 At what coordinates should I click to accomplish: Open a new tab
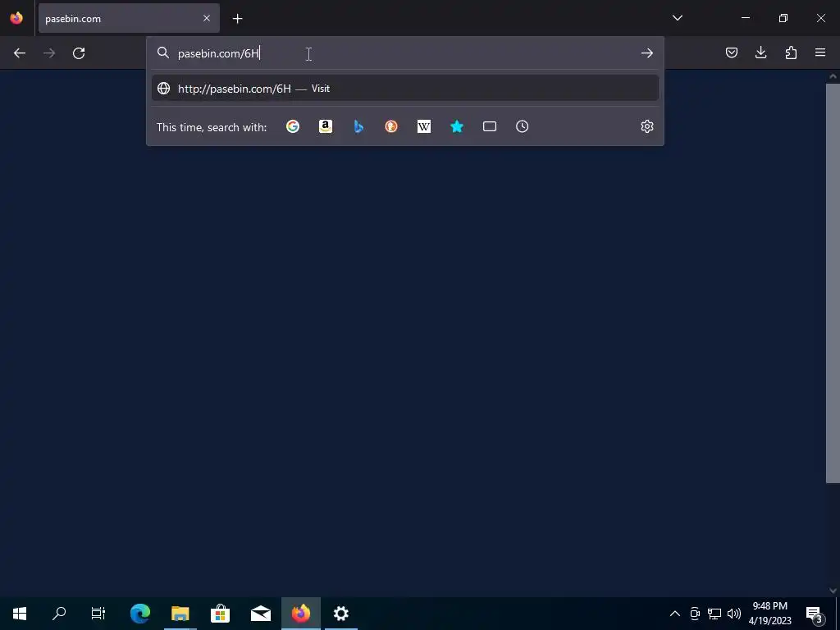click(x=237, y=19)
